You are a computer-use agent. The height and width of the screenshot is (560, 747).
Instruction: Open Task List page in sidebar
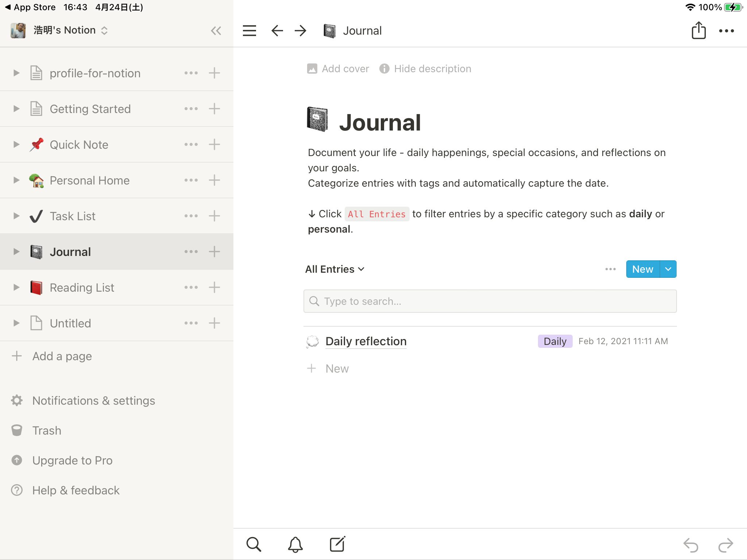[73, 216]
